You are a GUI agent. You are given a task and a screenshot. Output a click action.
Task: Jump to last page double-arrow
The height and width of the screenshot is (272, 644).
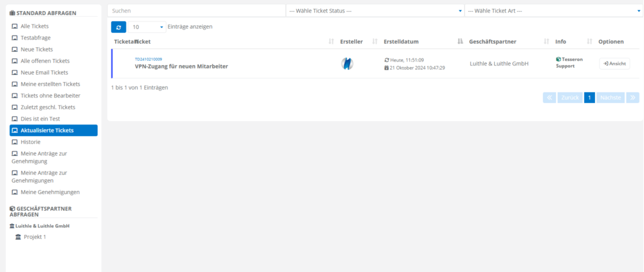633,97
